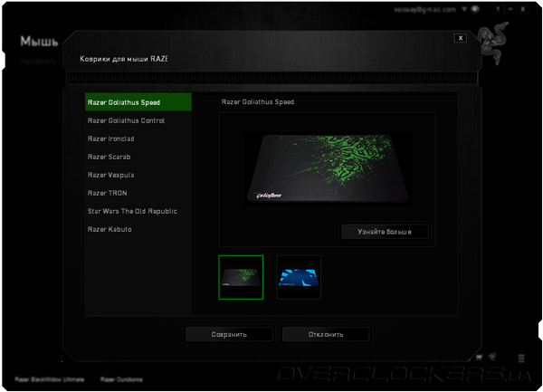Click the account email address

(x=424, y=10)
